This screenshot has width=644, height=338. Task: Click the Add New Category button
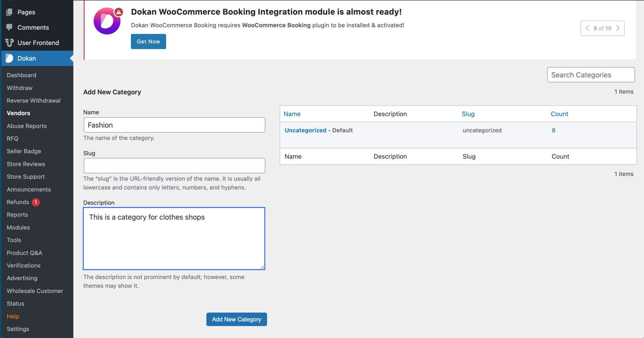pyautogui.click(x=236, y=319)
